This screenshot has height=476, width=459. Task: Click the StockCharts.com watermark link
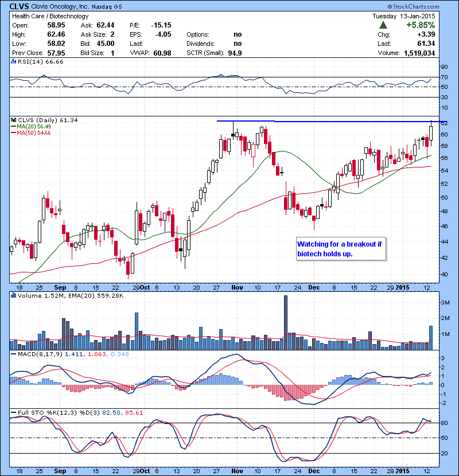413,6
